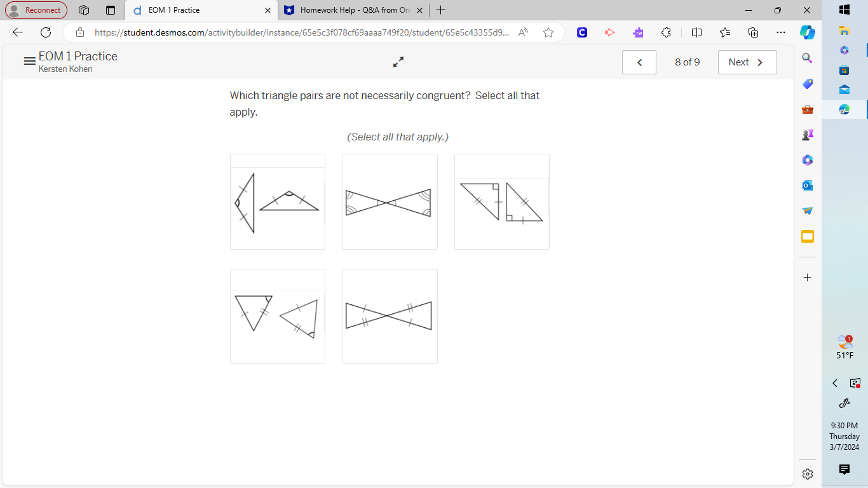Open the search icon in Edge sidebar

807,58
